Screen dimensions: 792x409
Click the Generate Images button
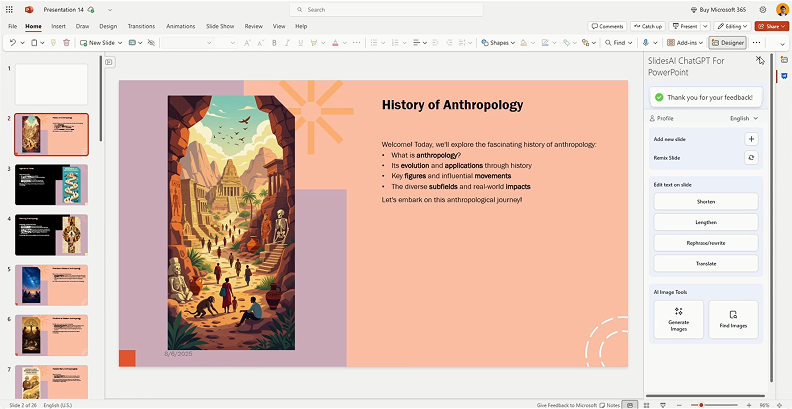tap(678, 319)
